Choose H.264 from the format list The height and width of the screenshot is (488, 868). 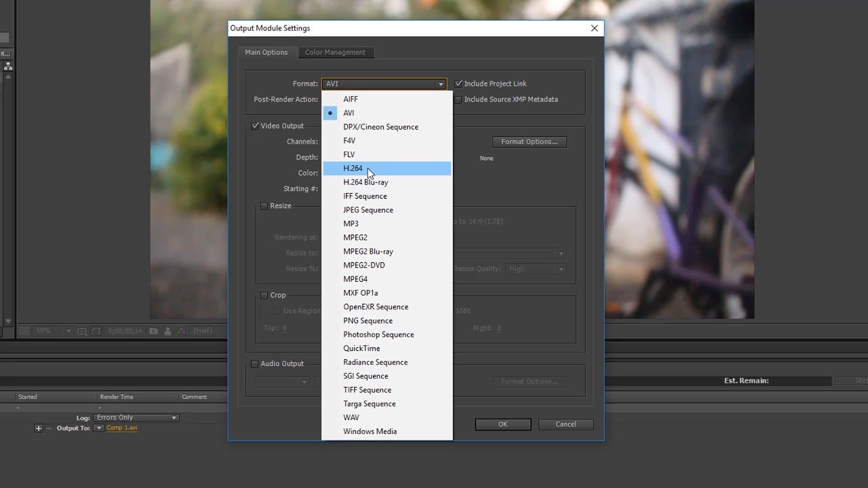pos(387,169)
